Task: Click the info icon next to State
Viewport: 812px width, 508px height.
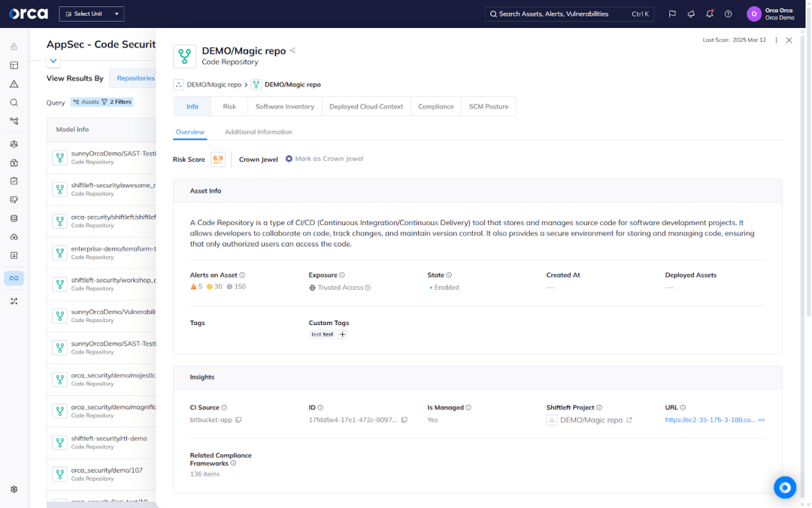Action: click(449, 275)
